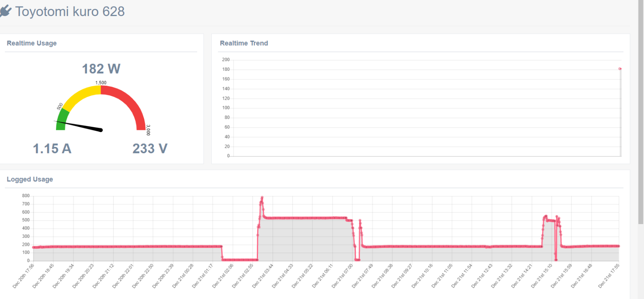
Task: Click the Logged Usage panel heading
Action: pyautogui.click(x=30, y=179)
